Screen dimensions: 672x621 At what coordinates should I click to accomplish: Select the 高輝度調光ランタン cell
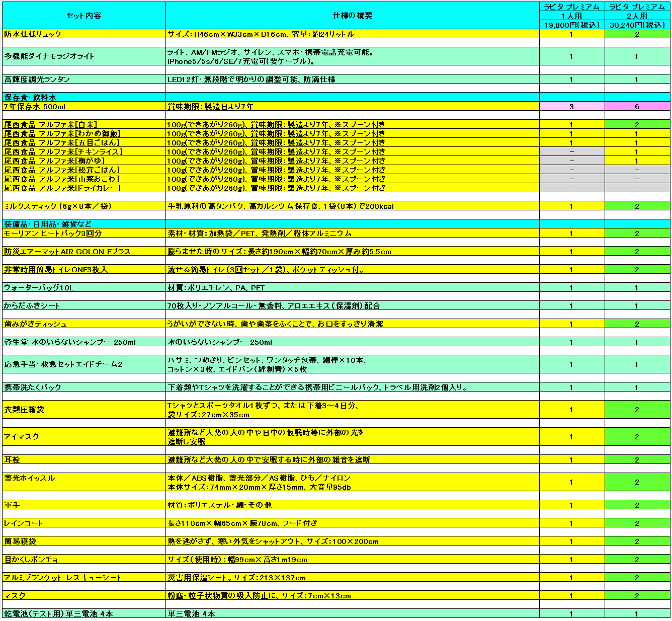point(84,80)
